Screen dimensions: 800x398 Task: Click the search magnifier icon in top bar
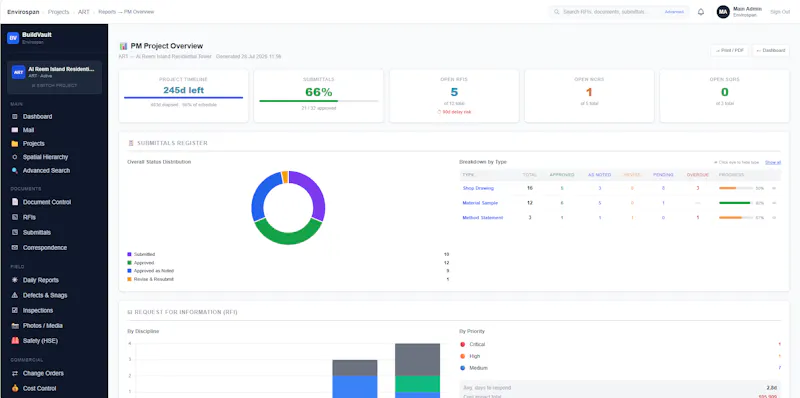point(557,12)
